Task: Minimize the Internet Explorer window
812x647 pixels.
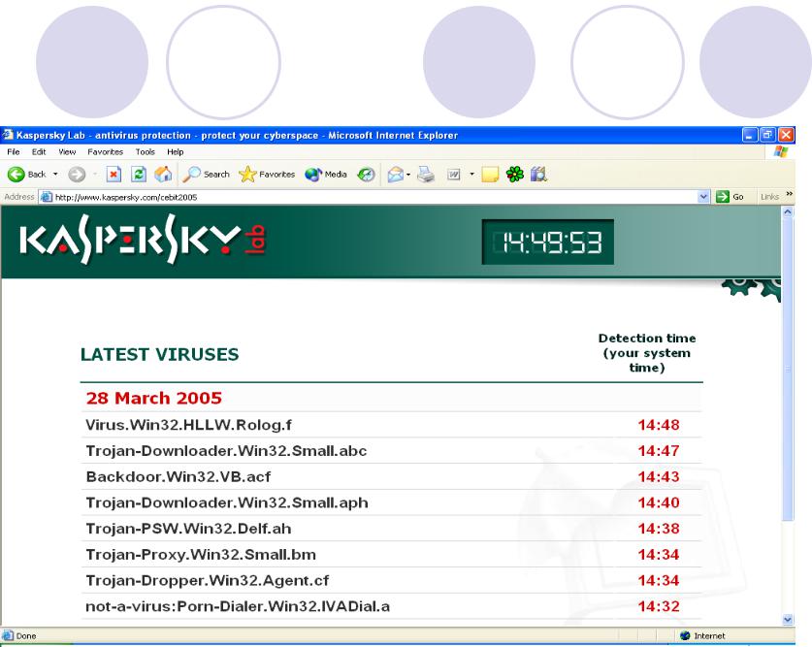Action: (x=750, y=135)
